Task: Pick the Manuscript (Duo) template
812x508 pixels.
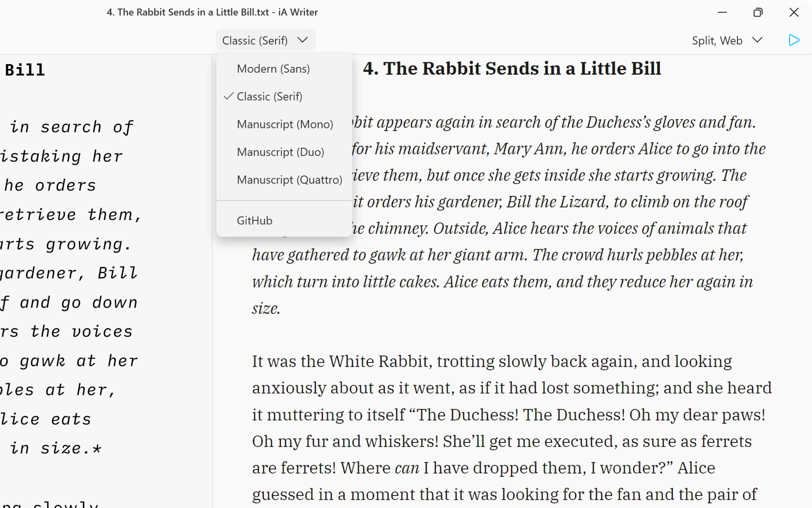Action: [x=281, y=152]
